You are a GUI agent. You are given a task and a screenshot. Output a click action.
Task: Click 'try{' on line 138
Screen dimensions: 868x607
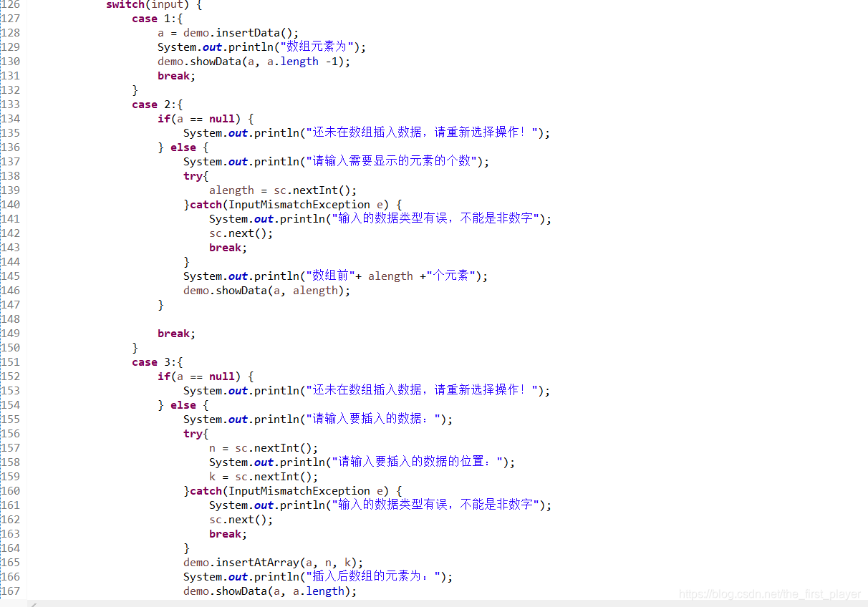pyautogui.click(x=196, y=176)
